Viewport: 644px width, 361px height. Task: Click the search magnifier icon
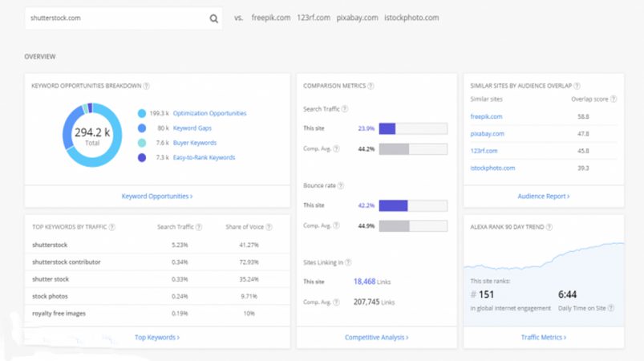213,18
